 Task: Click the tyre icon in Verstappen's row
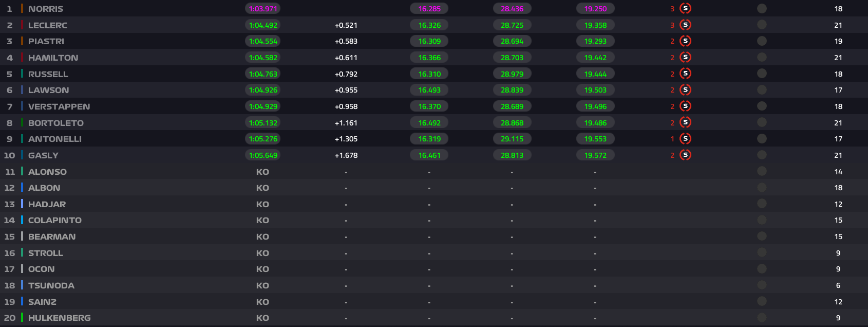(x=685, y=106)
